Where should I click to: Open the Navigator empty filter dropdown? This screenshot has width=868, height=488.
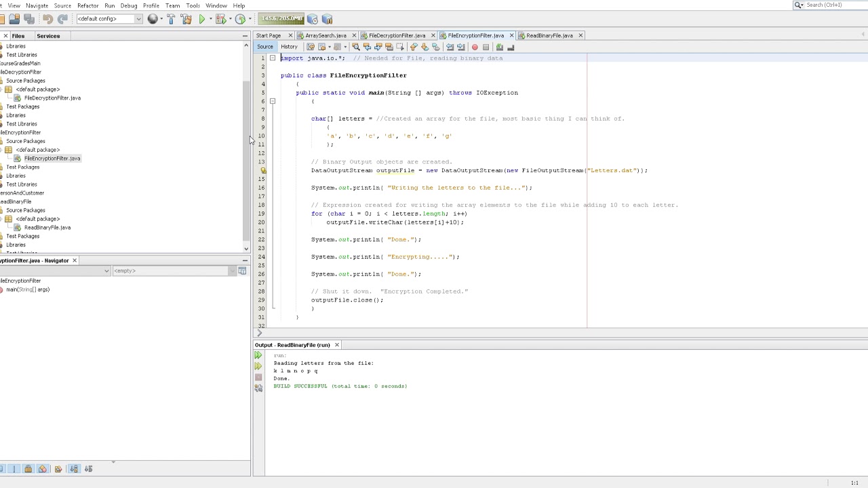[232, 271]
